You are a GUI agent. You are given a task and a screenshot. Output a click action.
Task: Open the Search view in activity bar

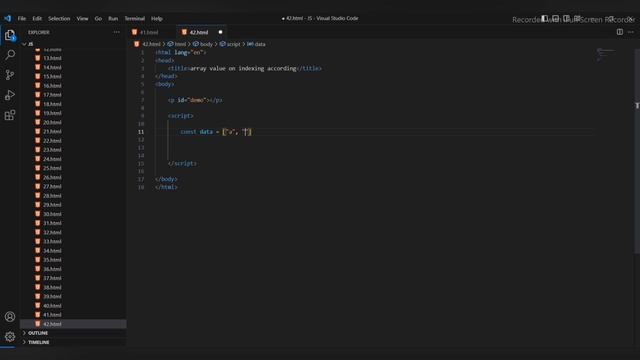click(10, 55)
